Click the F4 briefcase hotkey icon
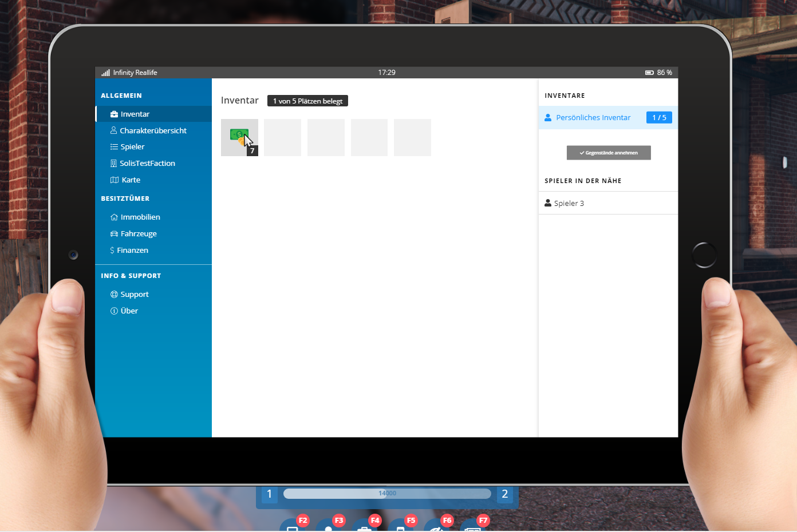Screen dimensions: 797x532 click(x=364, y=527)
